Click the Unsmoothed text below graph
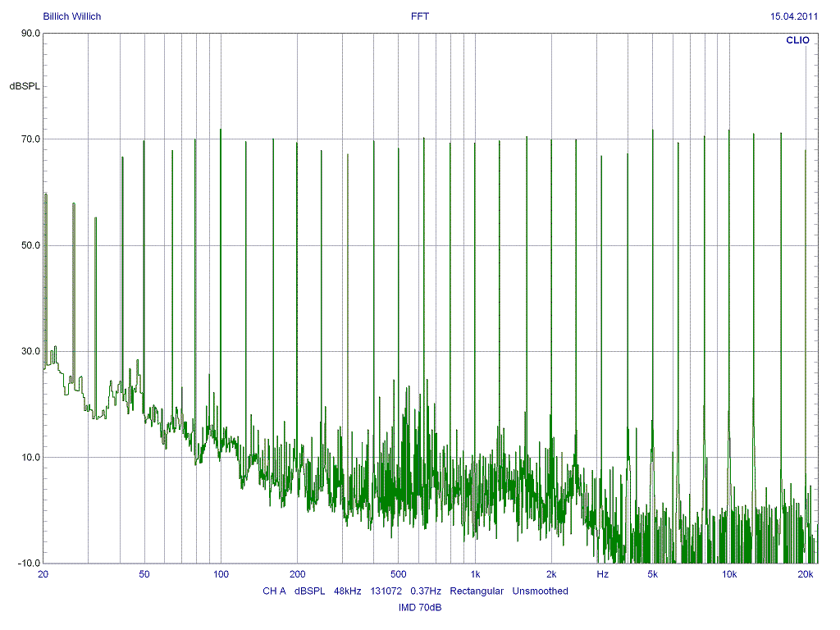840x630 pixels. click(x=540, y=591)
